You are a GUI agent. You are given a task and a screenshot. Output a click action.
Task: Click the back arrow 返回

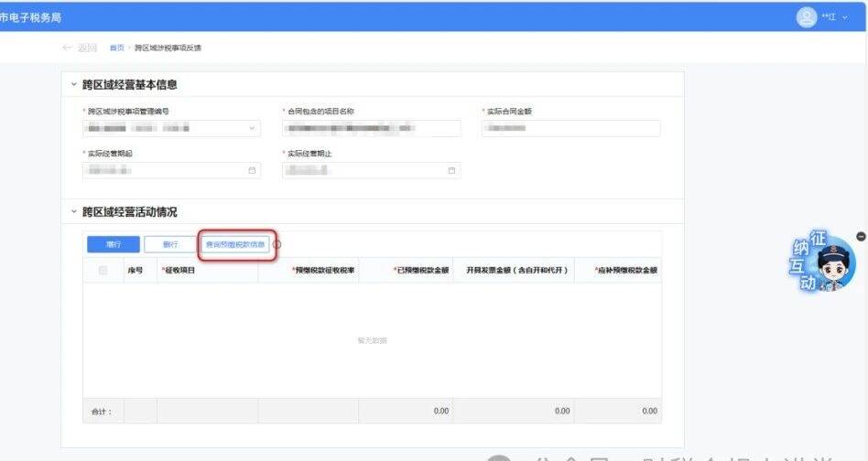(79, 48)
